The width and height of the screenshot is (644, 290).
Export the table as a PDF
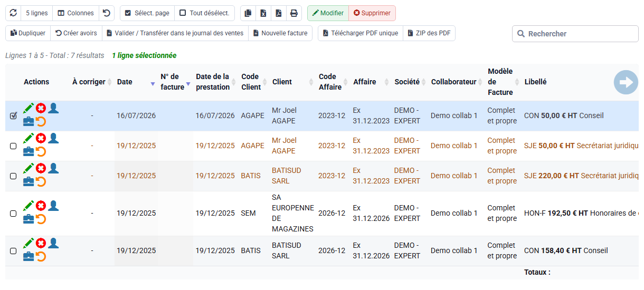(x=279, y=13)
